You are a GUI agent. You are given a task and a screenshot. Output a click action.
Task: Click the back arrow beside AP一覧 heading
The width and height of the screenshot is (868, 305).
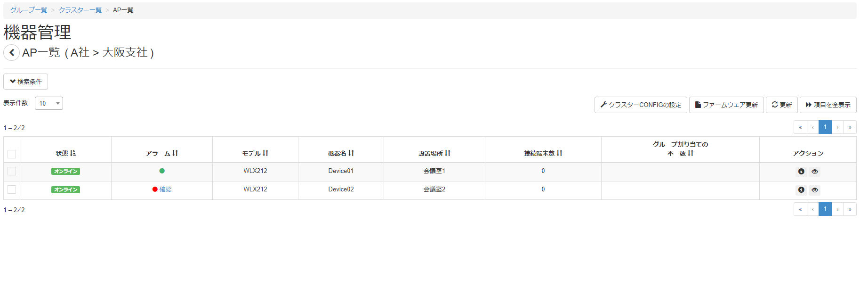tap(11, 52)
